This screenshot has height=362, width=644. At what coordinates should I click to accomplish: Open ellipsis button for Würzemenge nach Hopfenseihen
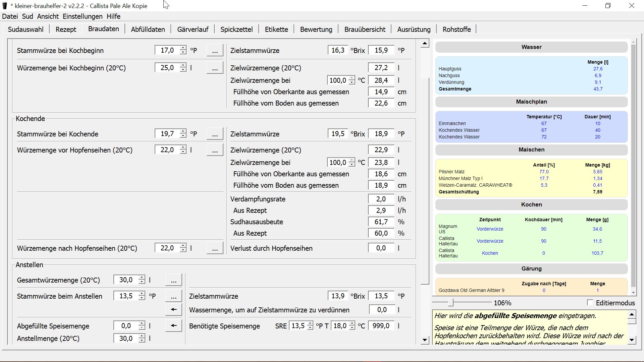click(215, 248)
